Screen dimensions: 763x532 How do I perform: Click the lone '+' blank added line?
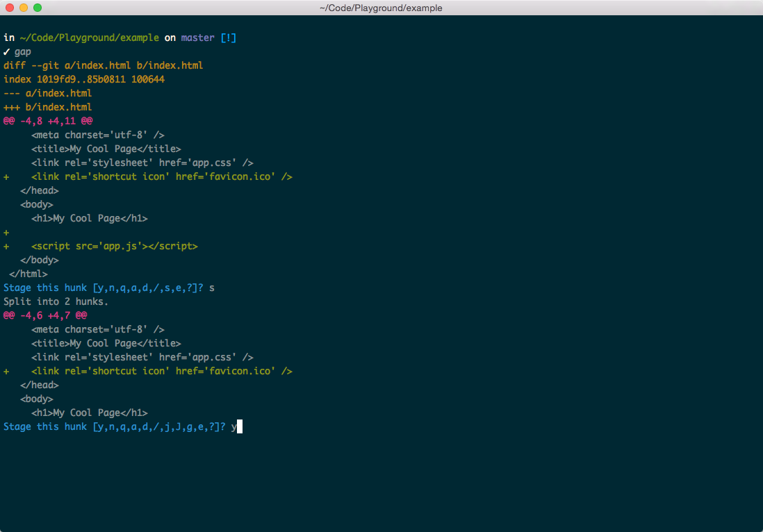(x=6, y=233)
